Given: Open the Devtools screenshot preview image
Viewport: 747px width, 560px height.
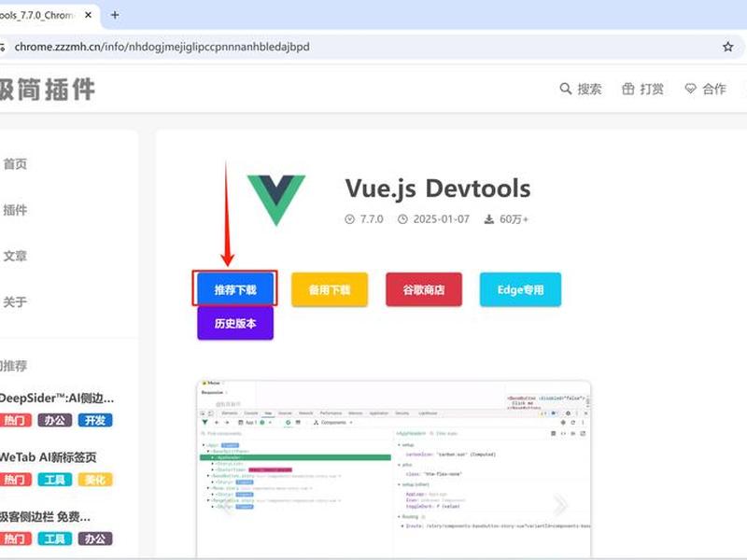Looking at the screenshot, I should point(394,469).
